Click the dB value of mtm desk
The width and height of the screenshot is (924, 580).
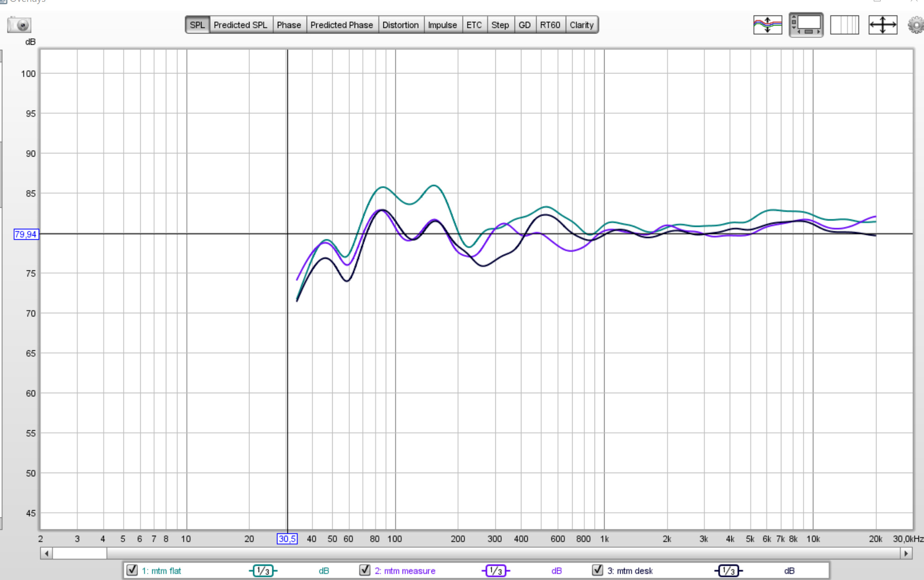click(790, 571)
